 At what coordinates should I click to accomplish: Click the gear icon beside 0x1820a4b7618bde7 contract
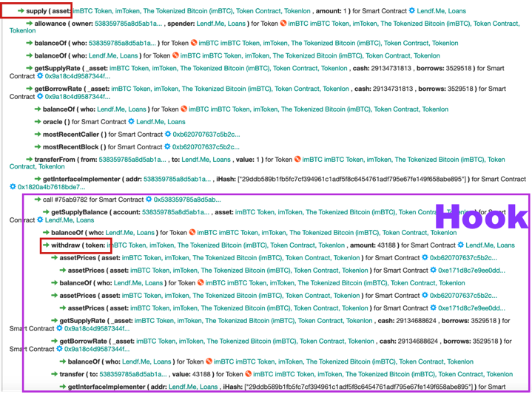(13, 187)
